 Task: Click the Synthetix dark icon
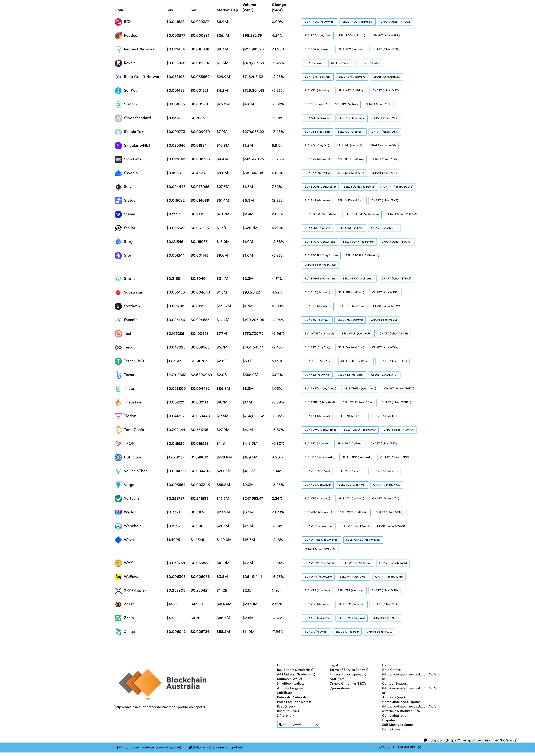118,306
